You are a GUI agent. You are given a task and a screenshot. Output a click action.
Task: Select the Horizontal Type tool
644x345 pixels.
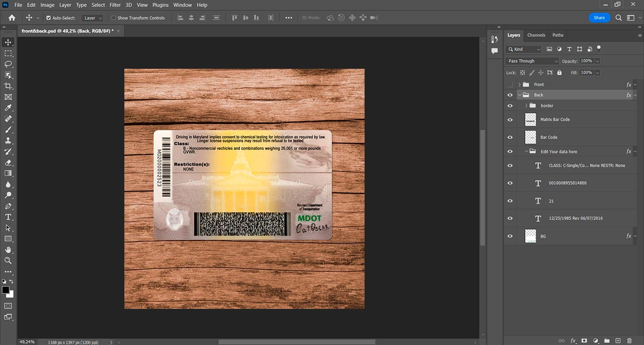pos(8,217)
